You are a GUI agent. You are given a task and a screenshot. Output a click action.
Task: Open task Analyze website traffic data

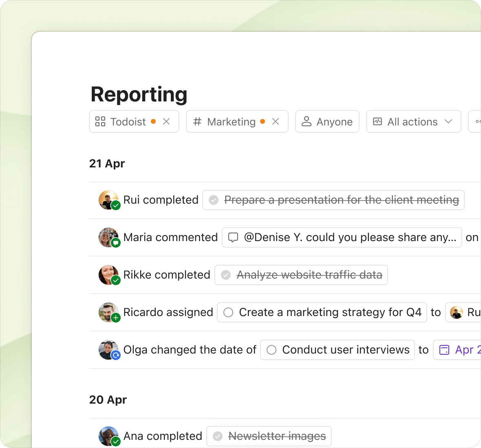[x=301, y=275]
